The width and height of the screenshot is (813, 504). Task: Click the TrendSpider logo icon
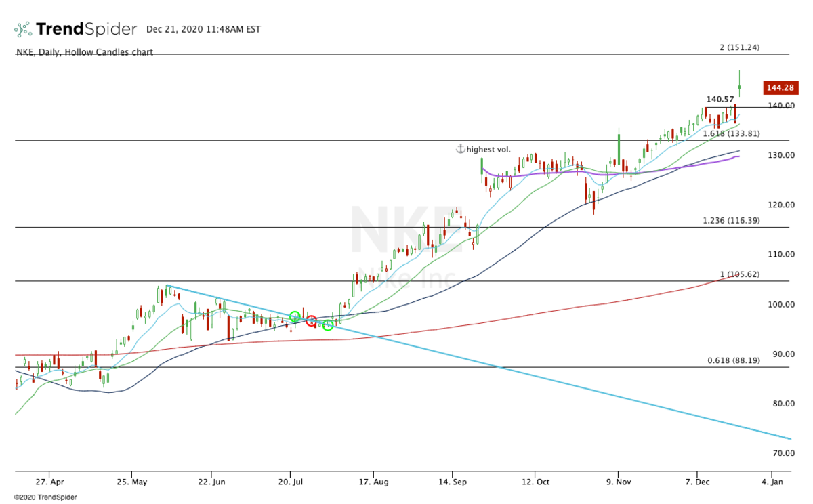point(22,29)
